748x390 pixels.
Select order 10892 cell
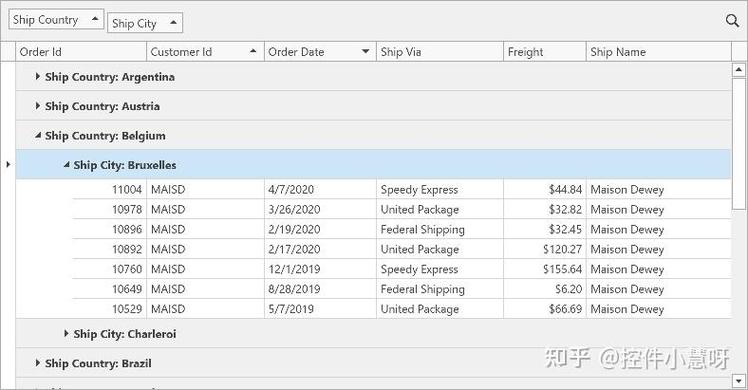click(x=110, y=249)
